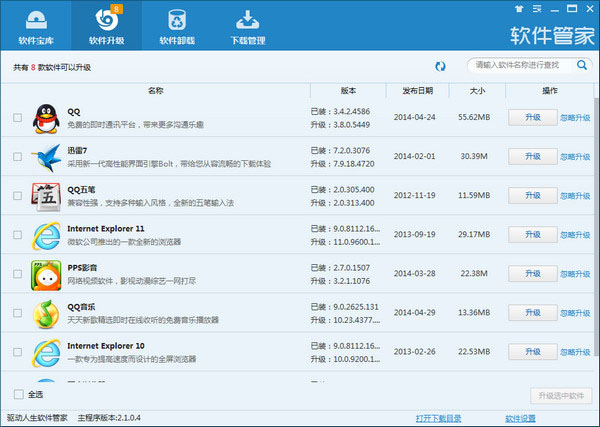
Task: Sort by the 发布日期 column header
Action: click(x=417, y=91)
